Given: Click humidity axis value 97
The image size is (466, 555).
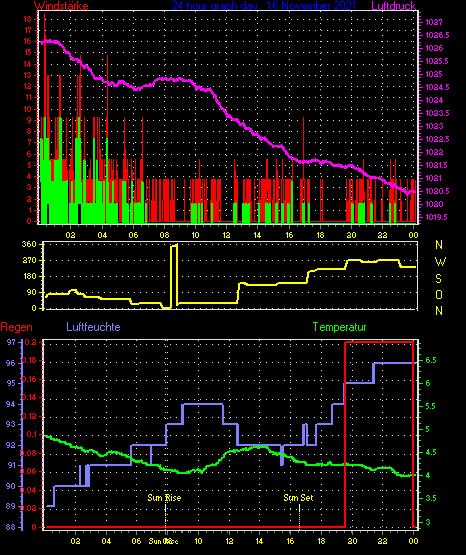Looking at the screenshot, I should tap(11, 342).
